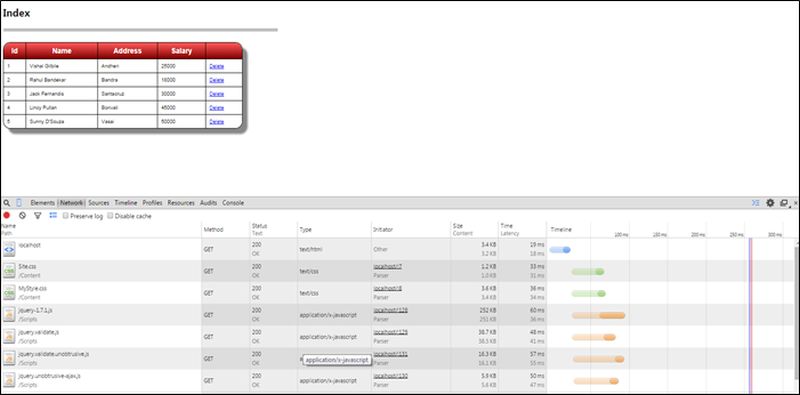Open the Console tab
Screen dimensions: 800x395
pyautogui.click(x=233, y=203)
